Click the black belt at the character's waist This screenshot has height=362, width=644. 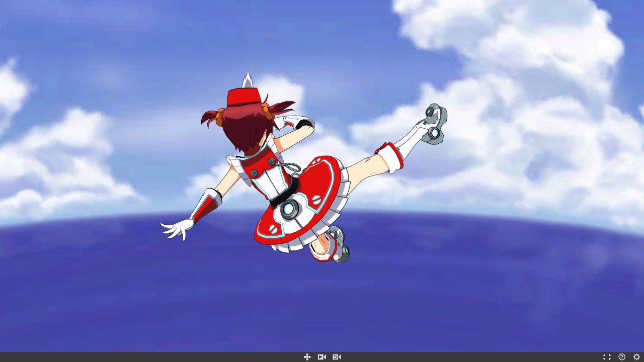coord(285,192)
